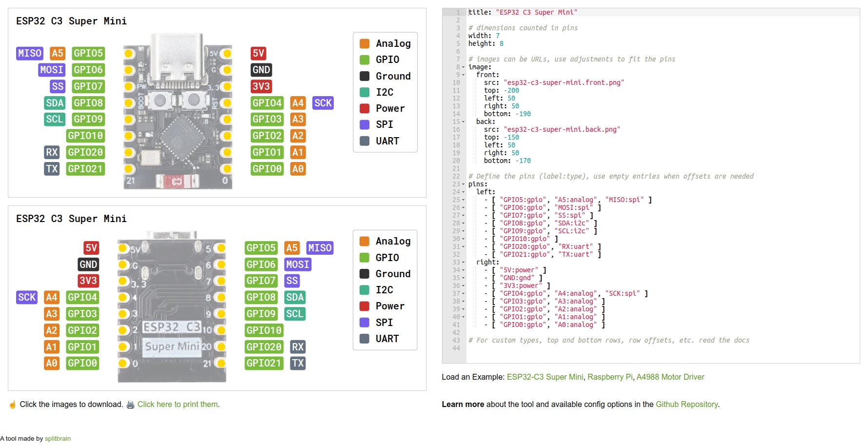Viewport: 868px width, 448px height.
Task: Click the SS label in the back pinout
Action: click(292, 281)
